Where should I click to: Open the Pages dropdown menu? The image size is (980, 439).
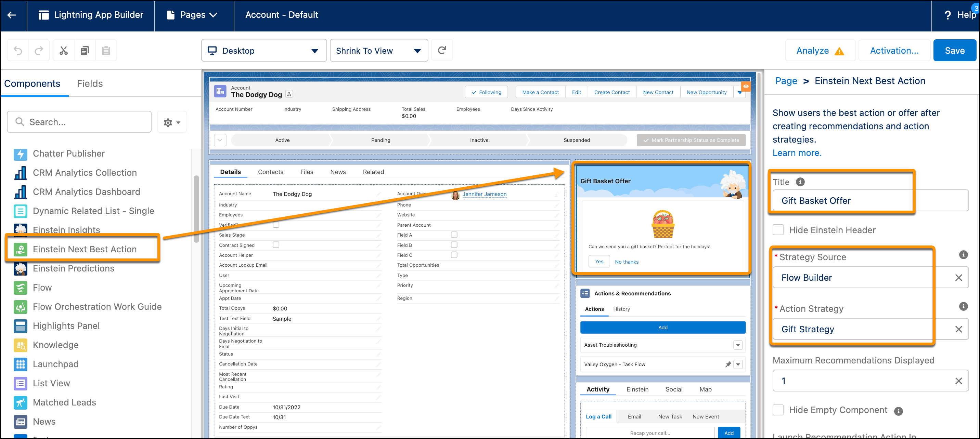click(x=193, y=15)
